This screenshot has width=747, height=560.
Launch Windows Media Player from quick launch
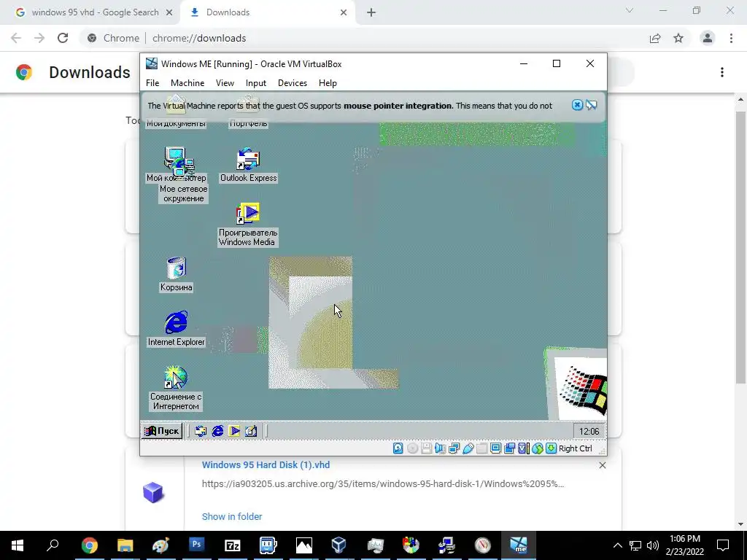[x=234, y=431]
